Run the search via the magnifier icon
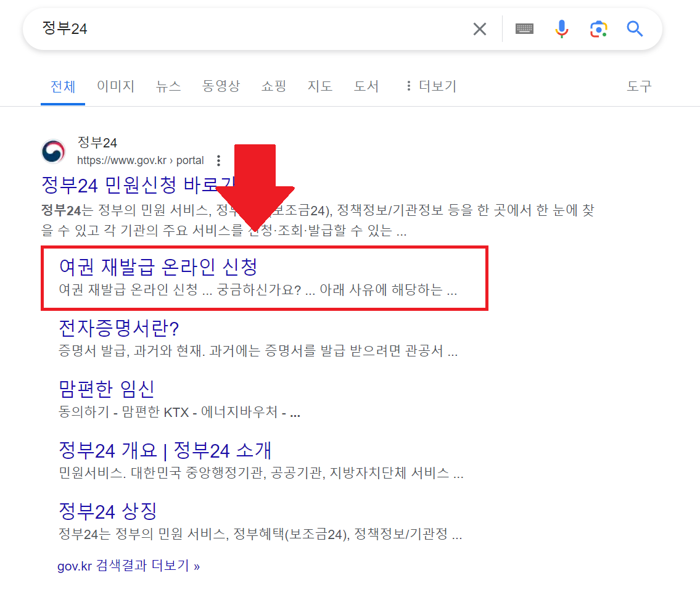Image resolution: width=700 pixels, height=589 pixels. coord(635,28)
